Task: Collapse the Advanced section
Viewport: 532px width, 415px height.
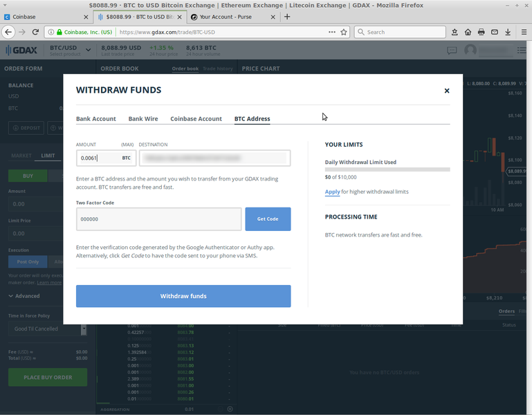Action: click(24, 296)
